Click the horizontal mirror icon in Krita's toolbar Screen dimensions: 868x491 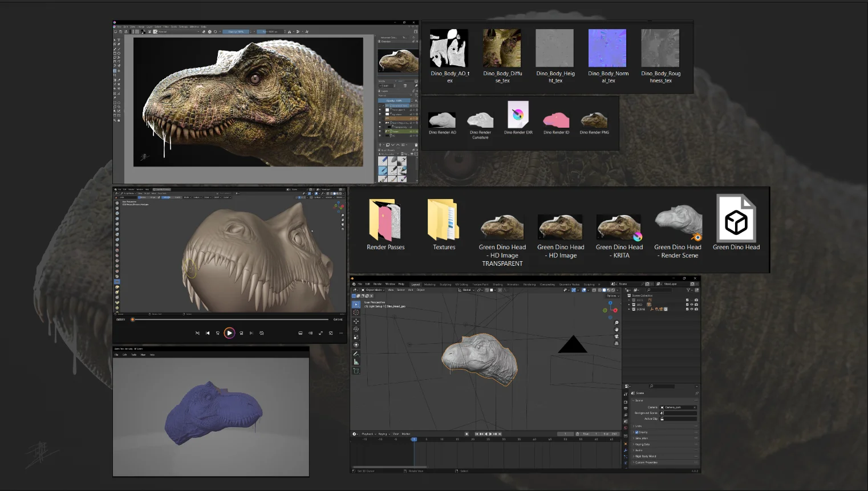pyautogui.click(x=290, y=31)
